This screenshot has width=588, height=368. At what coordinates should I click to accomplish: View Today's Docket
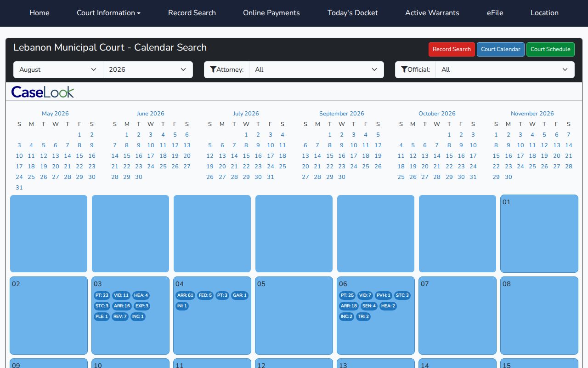point(353,13)
